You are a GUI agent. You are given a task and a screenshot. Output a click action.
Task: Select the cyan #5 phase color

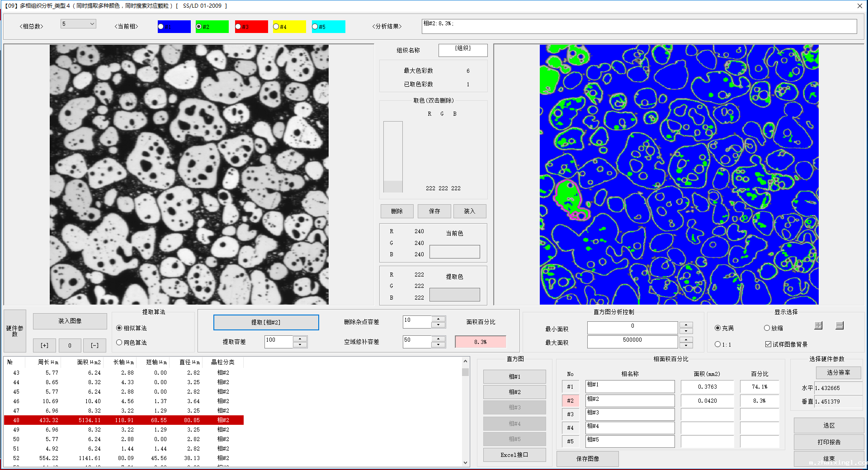(315, 27)
